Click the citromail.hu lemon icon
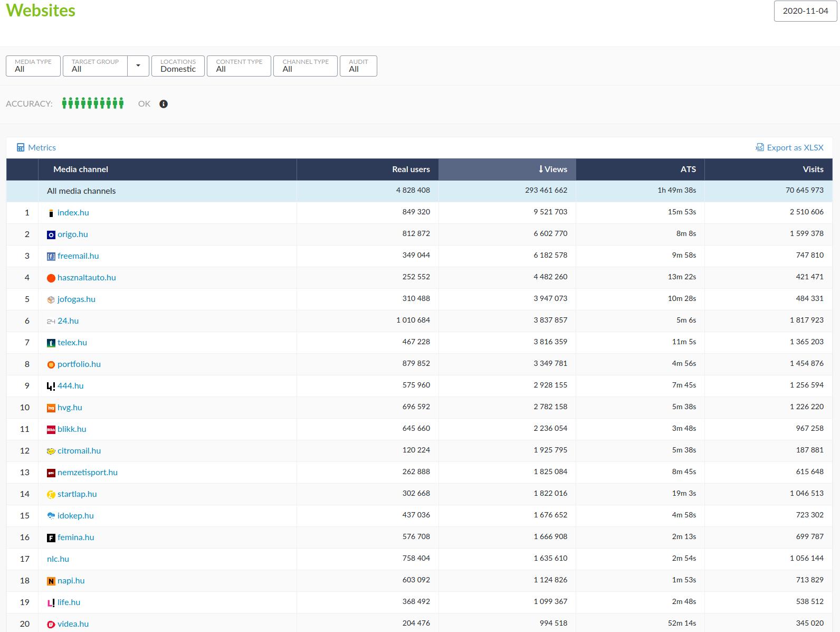 click(x=51, y=451)
